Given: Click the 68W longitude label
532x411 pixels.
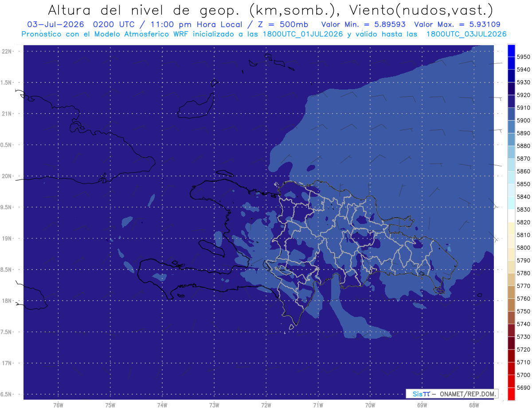Looking at the screenshot, I should point(474,405).
